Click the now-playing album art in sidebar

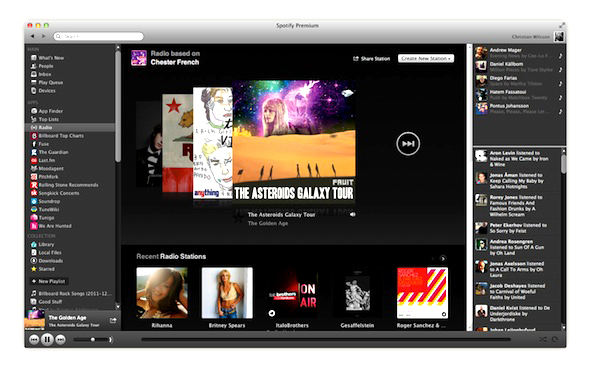coord(35,320)
